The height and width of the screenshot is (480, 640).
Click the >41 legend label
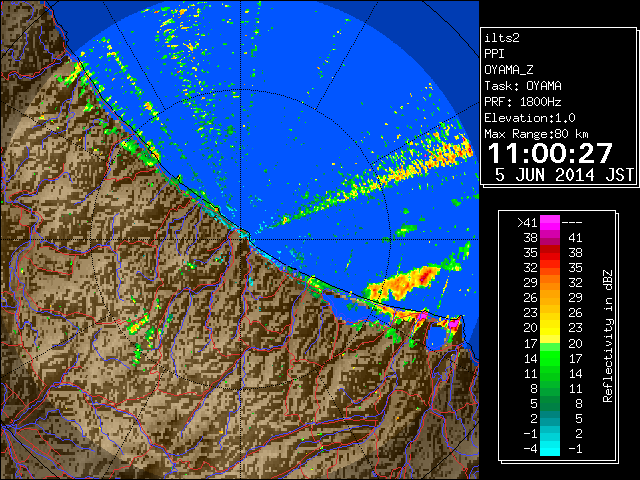pos(527,222)
